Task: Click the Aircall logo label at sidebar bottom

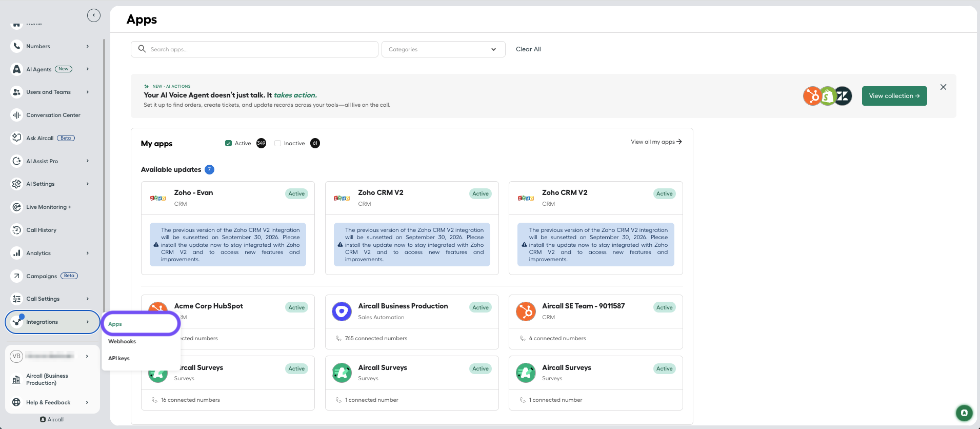Action: point(52,419)
